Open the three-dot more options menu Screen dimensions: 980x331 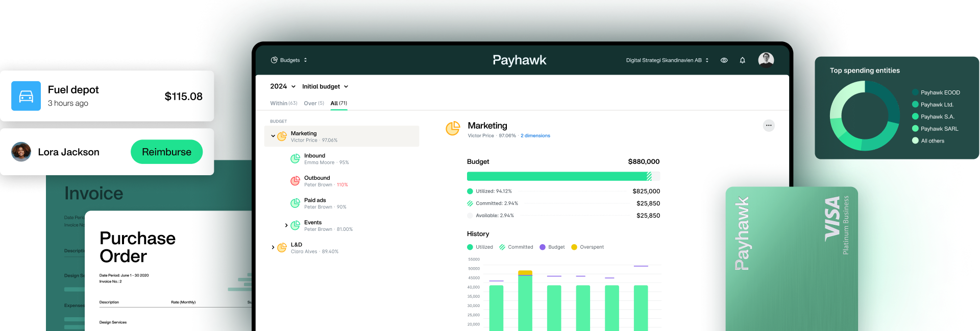pos(769,126)
